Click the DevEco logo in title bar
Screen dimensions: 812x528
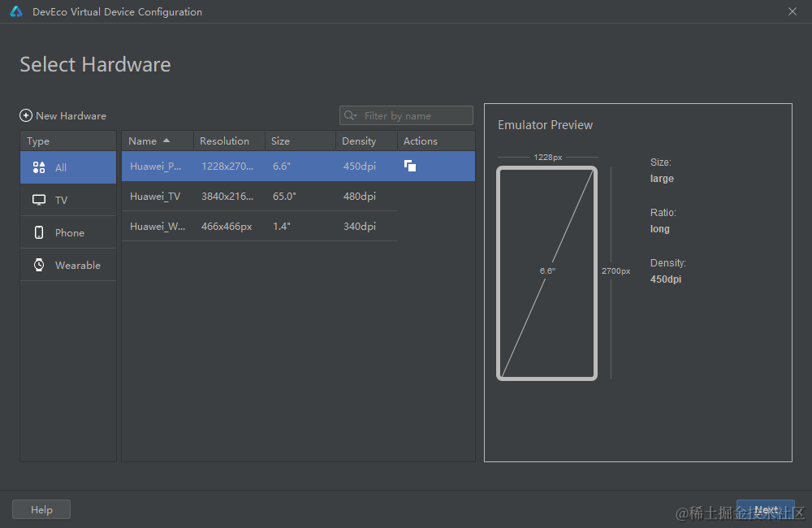[x=16, y=11]
